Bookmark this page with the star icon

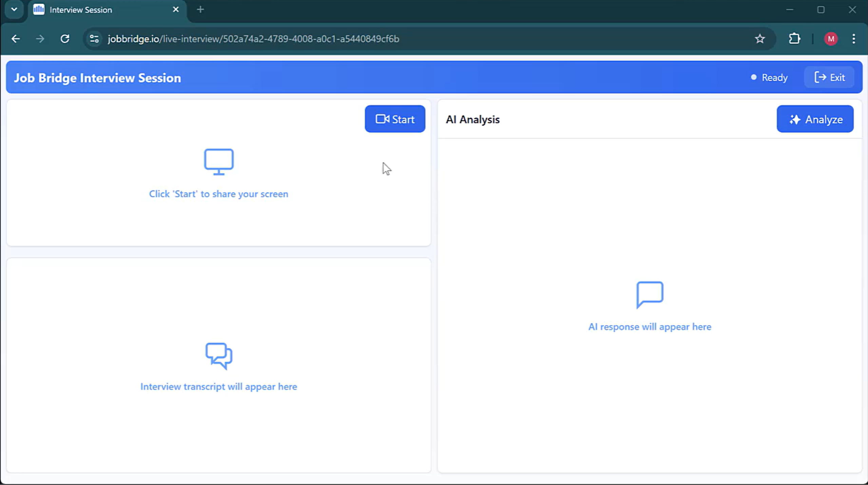760,39
